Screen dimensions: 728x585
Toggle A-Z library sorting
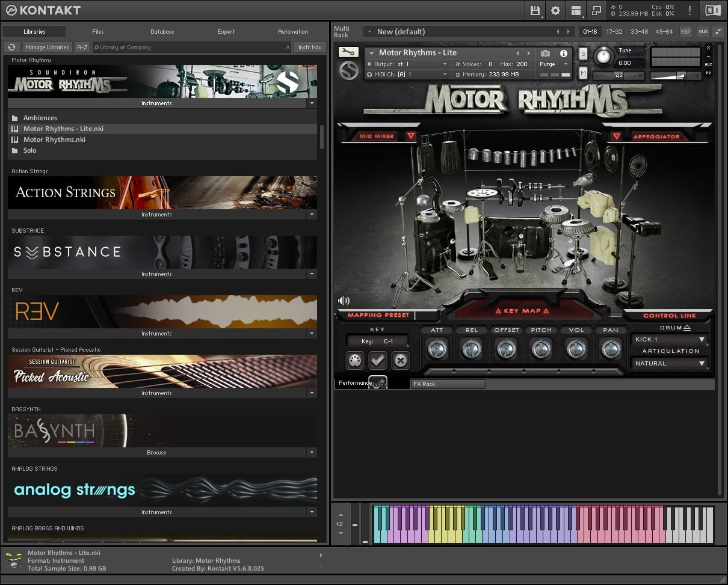click(x=82, y=47)
